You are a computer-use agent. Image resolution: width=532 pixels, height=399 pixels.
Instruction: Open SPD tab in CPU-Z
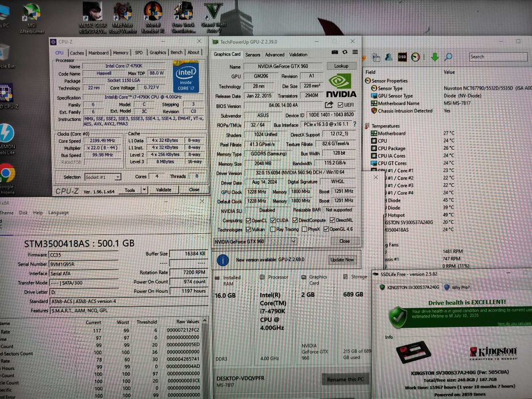(139, 52)
